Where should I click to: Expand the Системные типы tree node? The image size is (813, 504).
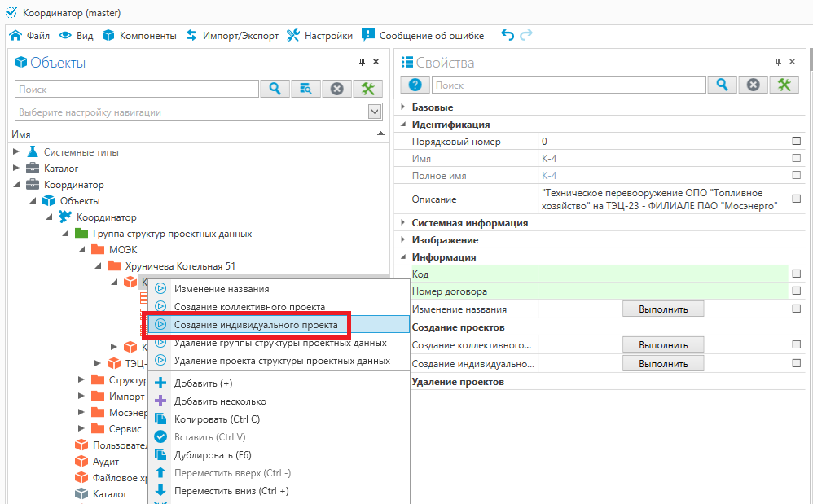(16, 152)
